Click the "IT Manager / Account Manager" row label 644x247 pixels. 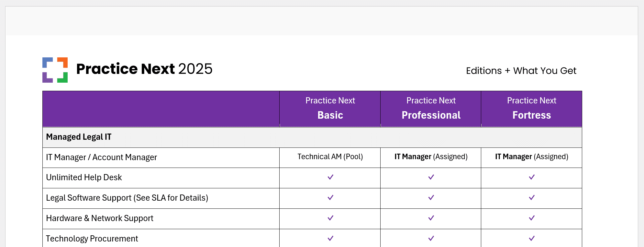tap(101, 157)
